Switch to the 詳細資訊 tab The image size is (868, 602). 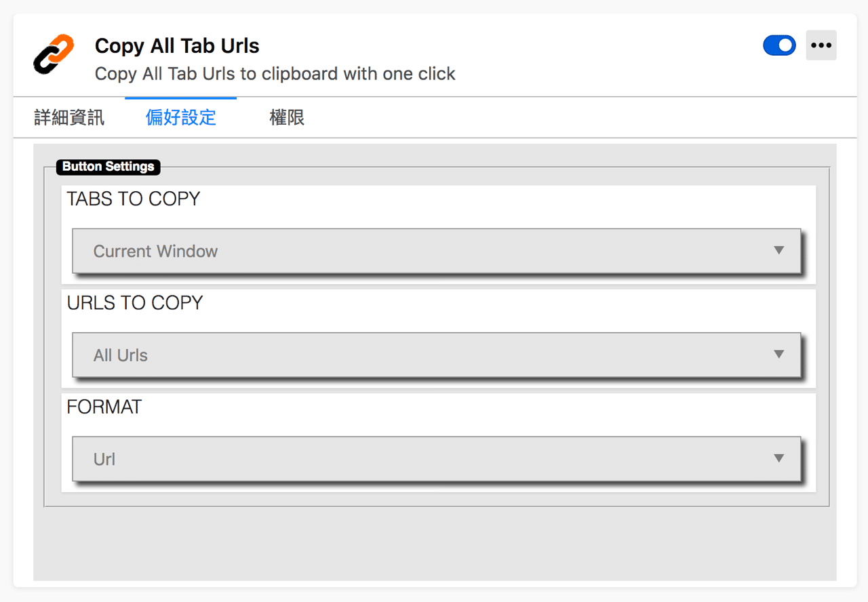tap(68, 117)
